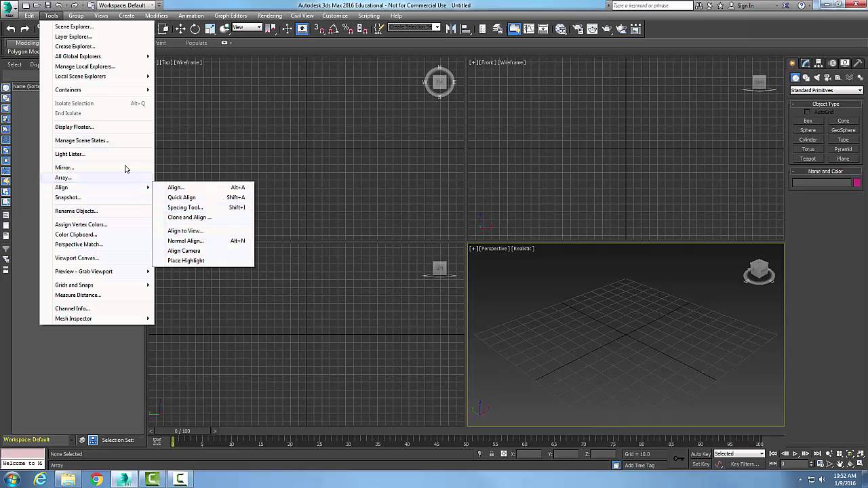Toggle Set Key mode

point(701,464)
